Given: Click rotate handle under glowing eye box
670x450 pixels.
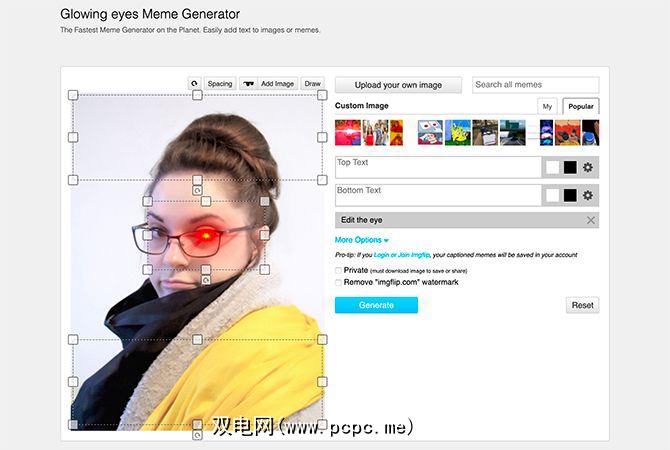Looking at the screenshot, I should click(206, 280).
